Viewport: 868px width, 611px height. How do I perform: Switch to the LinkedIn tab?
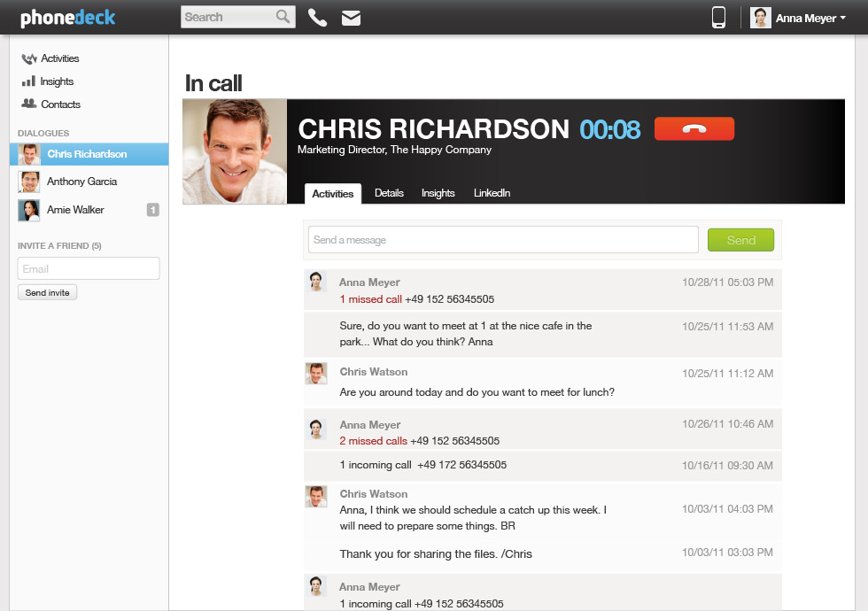coord(492,193)
